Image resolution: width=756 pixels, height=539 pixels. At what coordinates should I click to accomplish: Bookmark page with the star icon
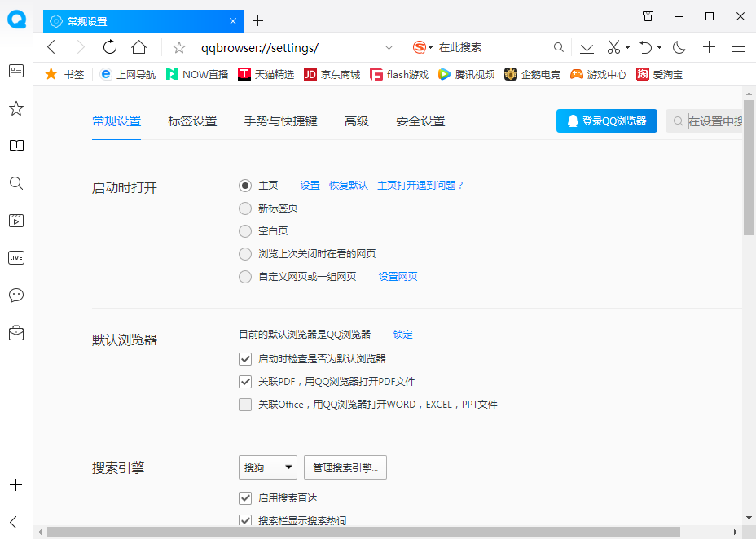[179, 47]
